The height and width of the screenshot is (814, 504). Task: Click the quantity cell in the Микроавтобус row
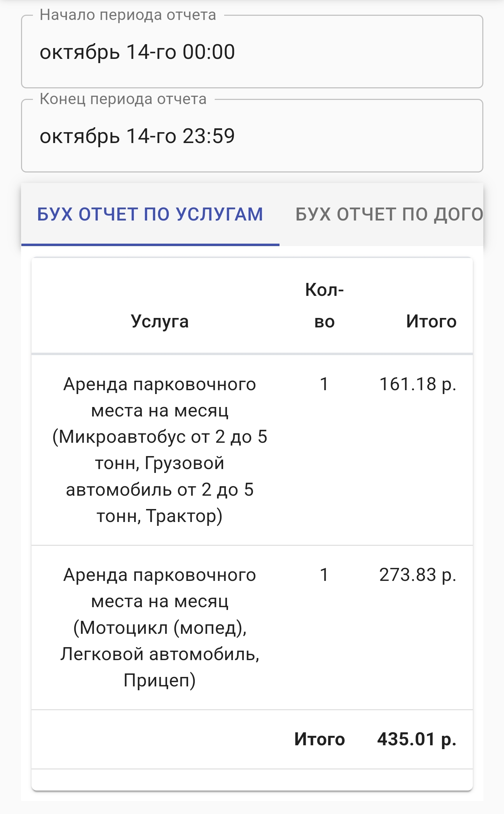click(324, 384)
